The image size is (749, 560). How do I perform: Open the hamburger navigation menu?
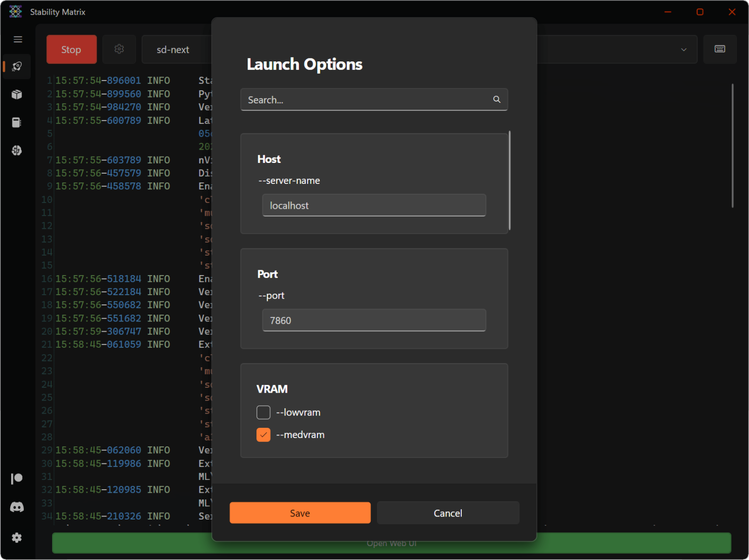[x=18, y=40]
